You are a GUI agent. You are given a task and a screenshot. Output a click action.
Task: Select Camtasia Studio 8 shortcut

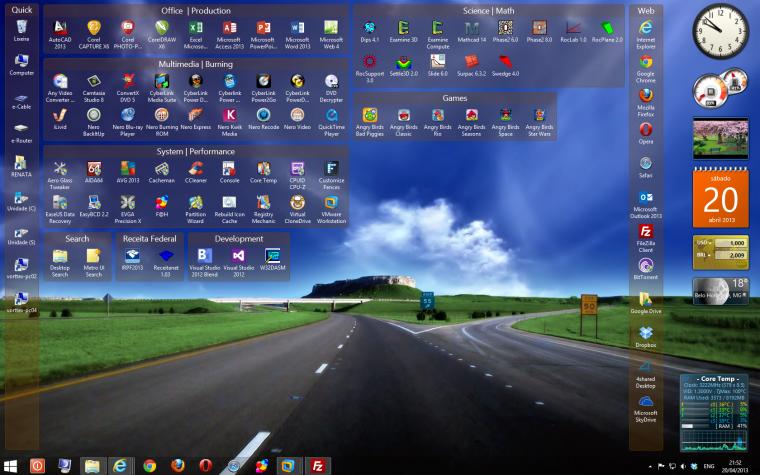coord(94,88)
